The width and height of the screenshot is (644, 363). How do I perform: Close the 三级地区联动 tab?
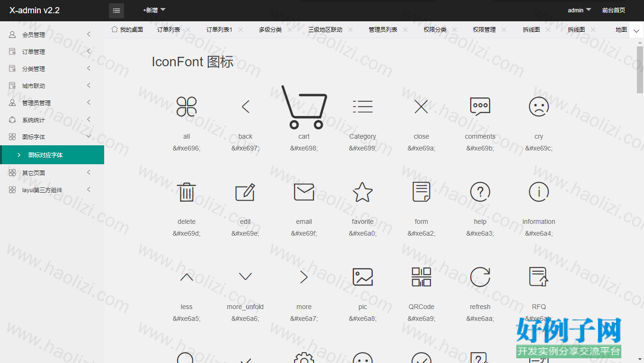[x=350, y=29]
